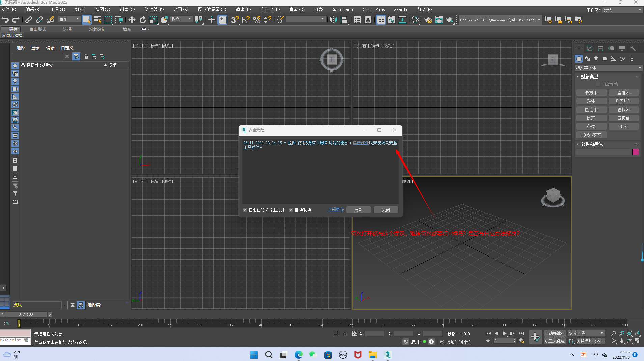Select the Select and Link tool

point(29,20)
